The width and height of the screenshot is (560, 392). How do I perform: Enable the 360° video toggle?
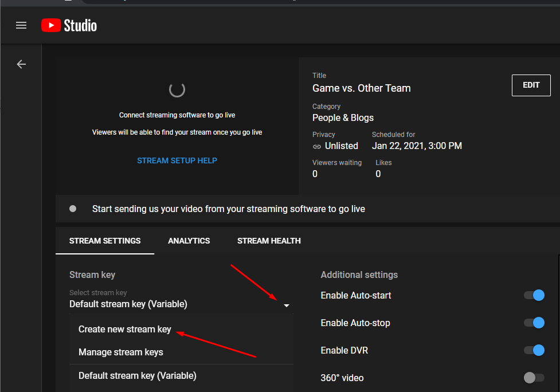[534, 378]
